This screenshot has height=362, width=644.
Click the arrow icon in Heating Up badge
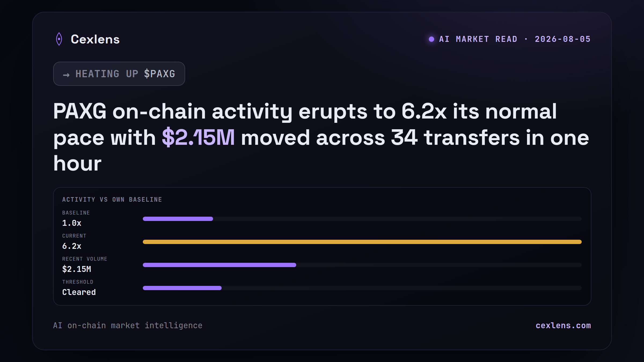point(66,75)
